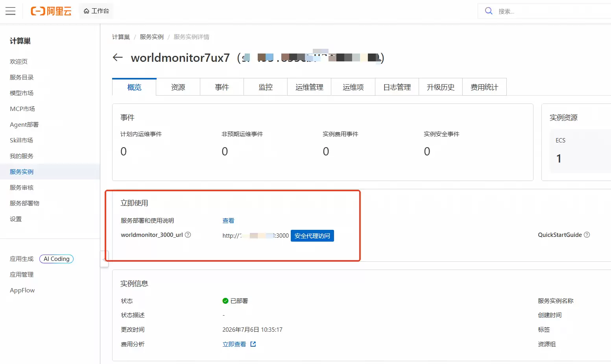Screen dimensions: 611x364
Task: Open Skill市场 in the sidebar
Action: (50, 140)
